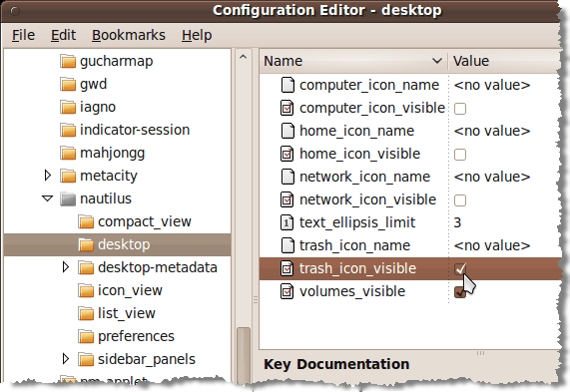The image size is (570, 392).
Task: Click the open nautilus folder icon
Action: coord(68,199)
